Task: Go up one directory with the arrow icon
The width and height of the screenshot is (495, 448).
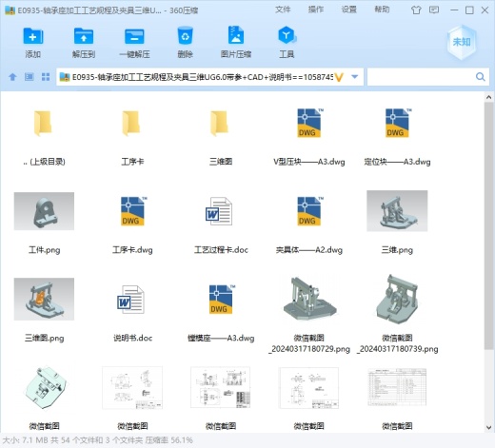Action: coord(12,77)
